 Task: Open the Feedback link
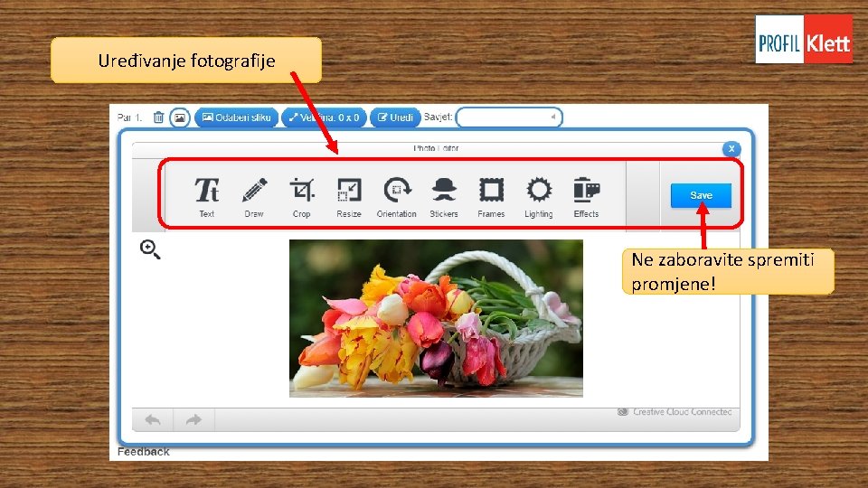pos(144,452)
